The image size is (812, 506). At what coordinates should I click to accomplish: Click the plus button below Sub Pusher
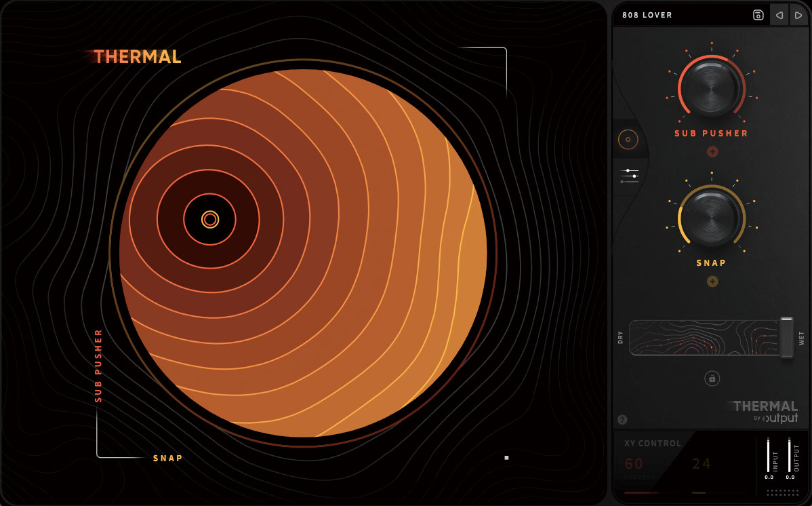(x=712, y=152)
